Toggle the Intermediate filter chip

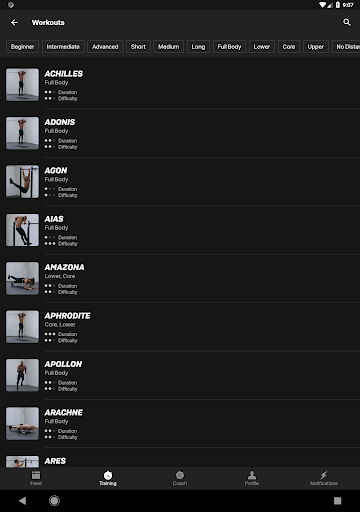pyautogui.click(x=63, y=47)
